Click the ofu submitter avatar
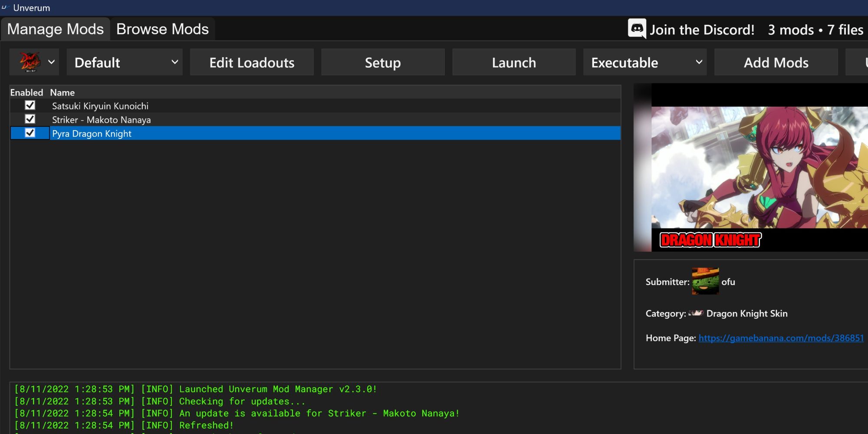This screenshot has height=434, width=868. tap(705, 281)
